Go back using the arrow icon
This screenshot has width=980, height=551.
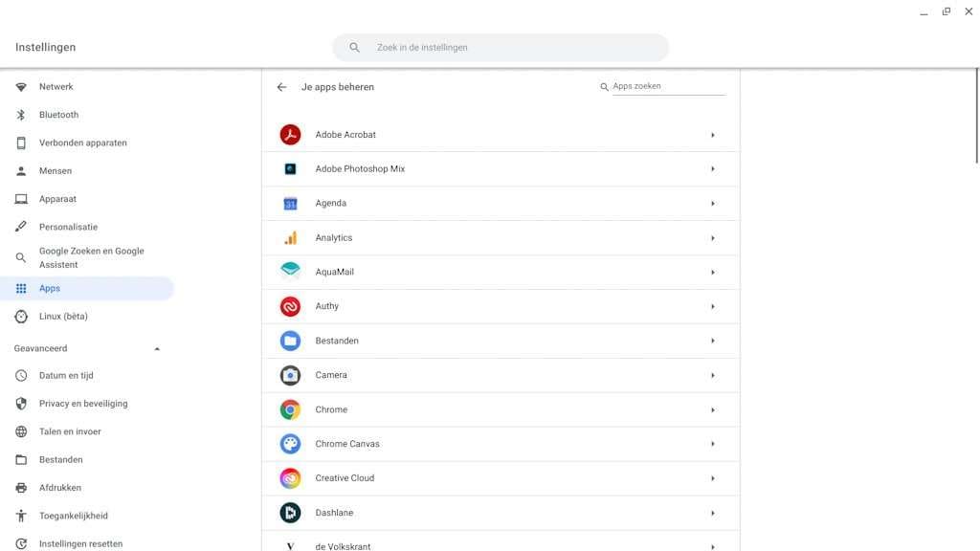pos(281,87)
